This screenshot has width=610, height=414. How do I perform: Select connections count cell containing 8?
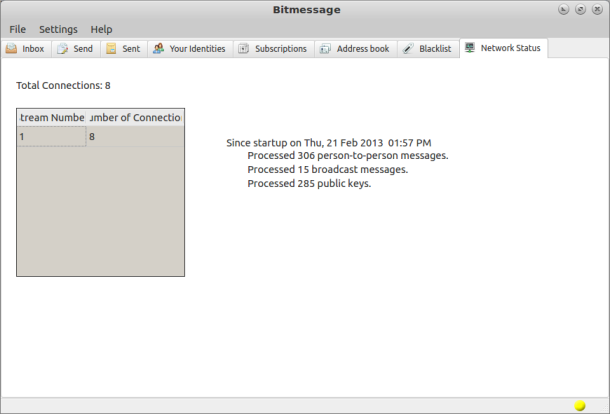135,137
